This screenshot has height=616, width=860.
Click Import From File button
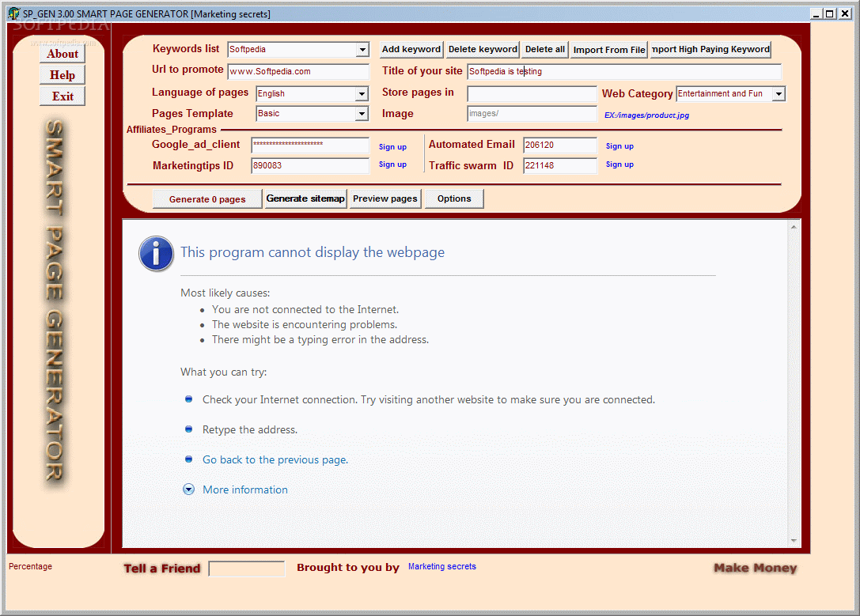pyautogui.click(x=608, y=50)
